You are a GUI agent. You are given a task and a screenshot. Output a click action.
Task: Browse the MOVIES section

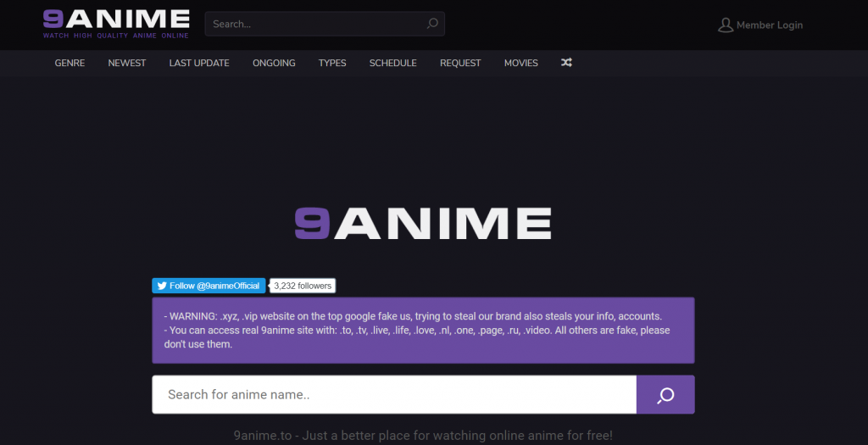pos(521,63)
